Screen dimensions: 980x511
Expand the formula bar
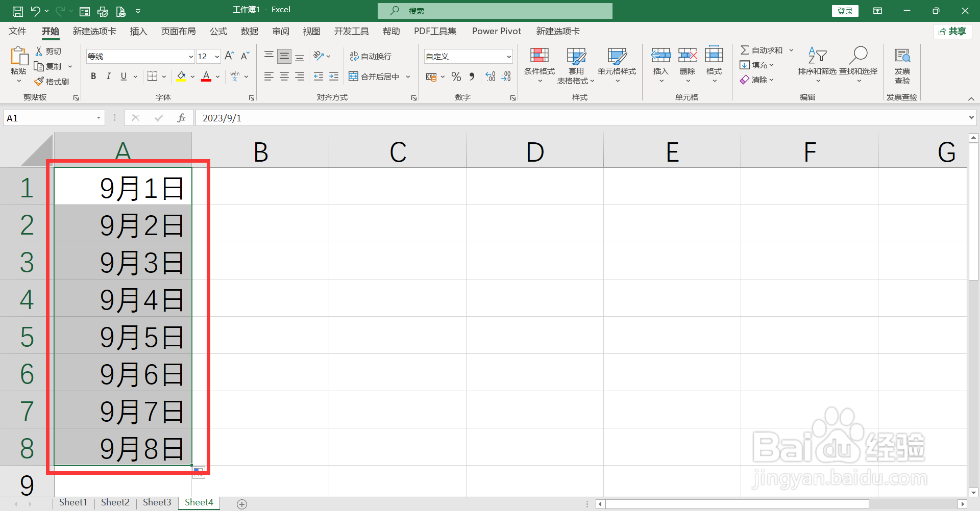(971, 118)
